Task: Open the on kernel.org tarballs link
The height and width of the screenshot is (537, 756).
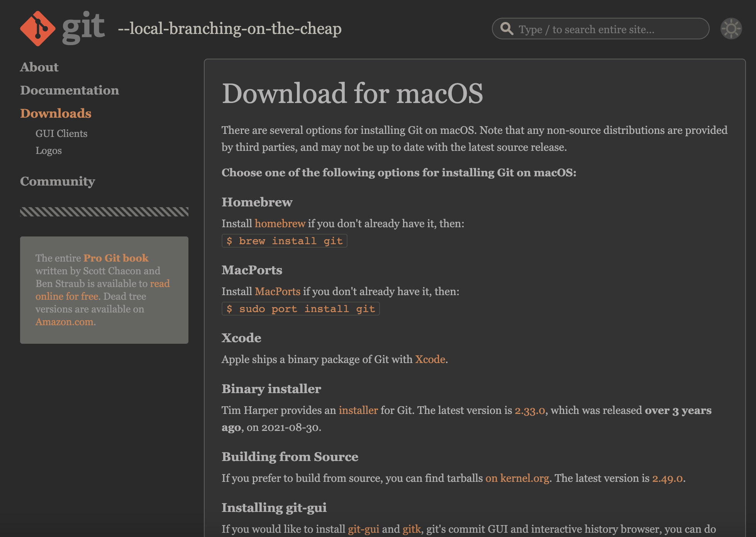Action: coord(517,478)
